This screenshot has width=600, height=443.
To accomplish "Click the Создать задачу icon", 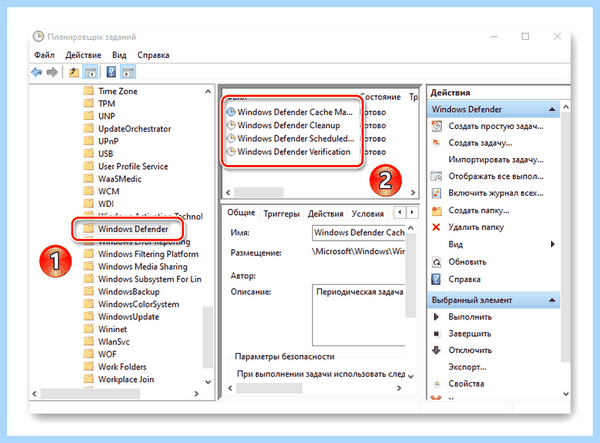I will click(437, 143).
